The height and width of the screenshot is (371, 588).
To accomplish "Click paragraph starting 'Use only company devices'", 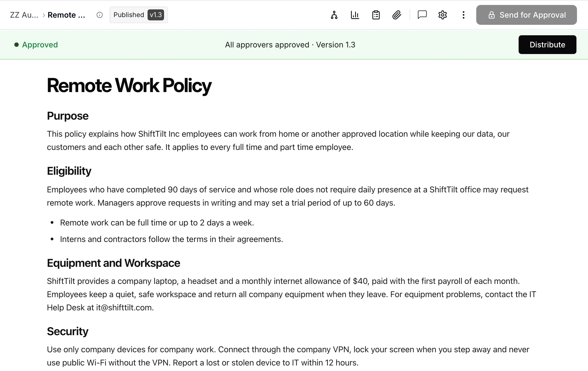I will [x=288, y=356].
